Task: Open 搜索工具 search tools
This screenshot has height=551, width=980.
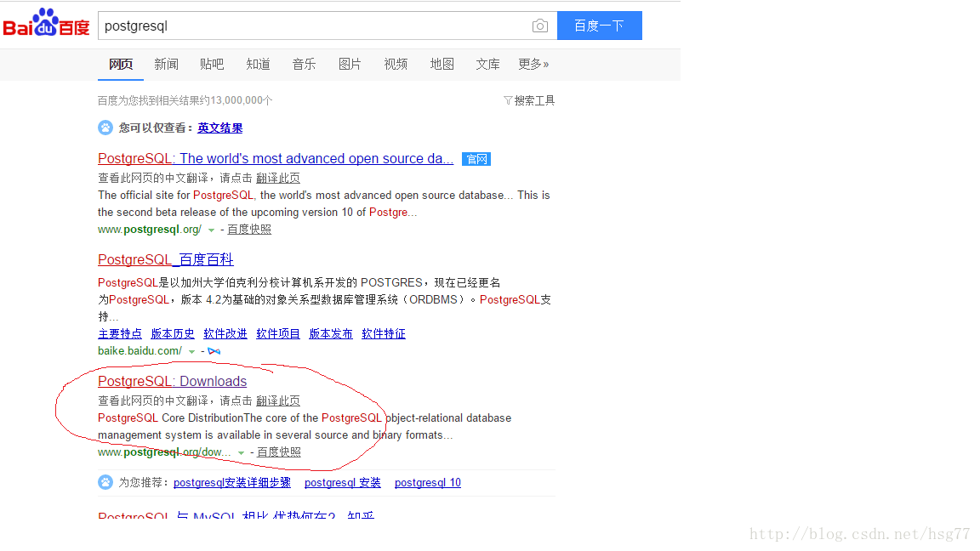Action: [x=534, y=100]
